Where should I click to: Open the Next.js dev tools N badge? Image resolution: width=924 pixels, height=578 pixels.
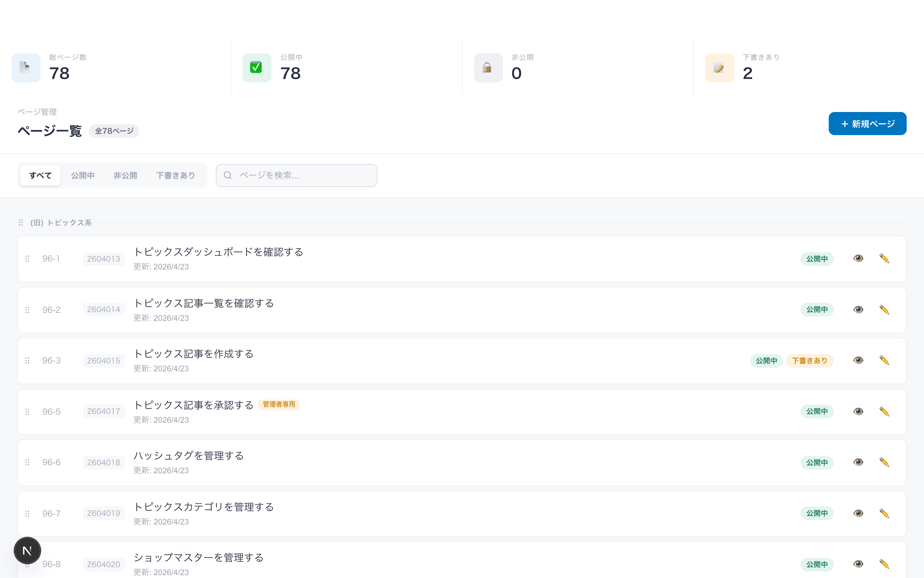pos(27,551)
